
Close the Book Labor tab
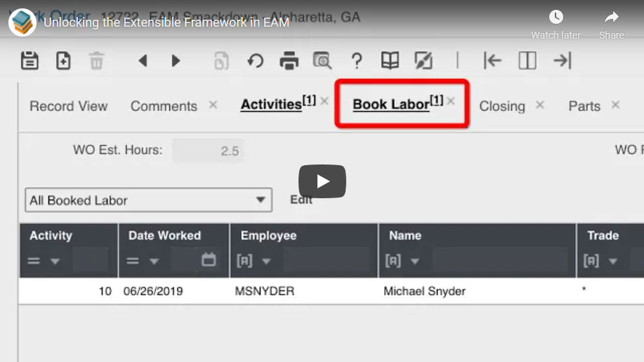[451, 101]
